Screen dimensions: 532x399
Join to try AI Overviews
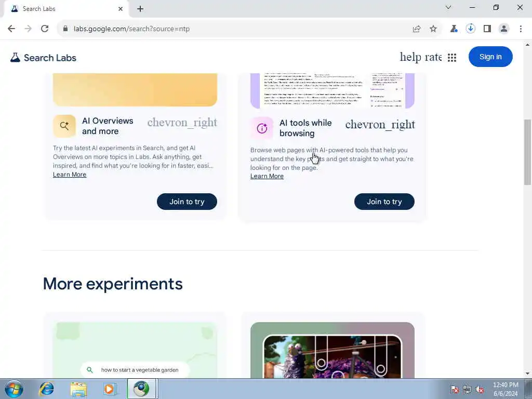(187, 202)
